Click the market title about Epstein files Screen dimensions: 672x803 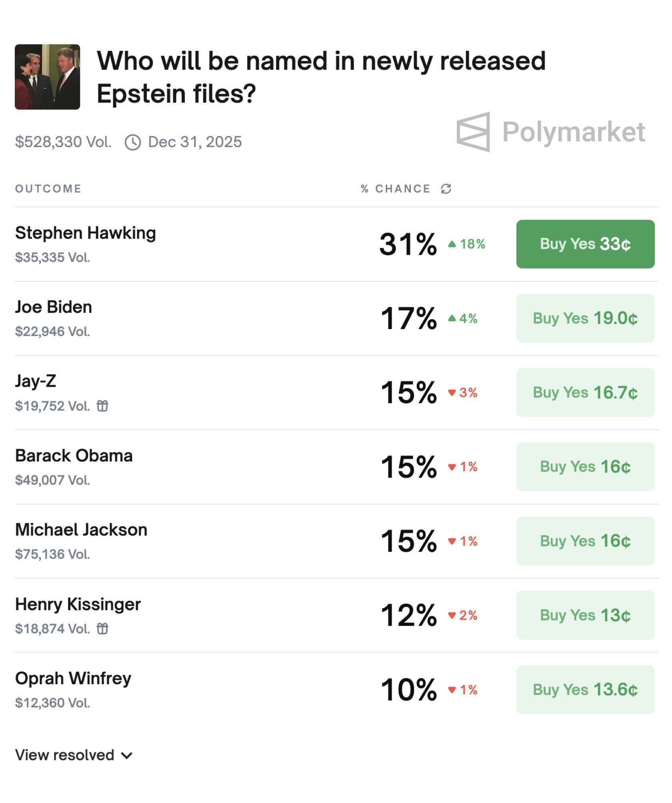[321, 77]
